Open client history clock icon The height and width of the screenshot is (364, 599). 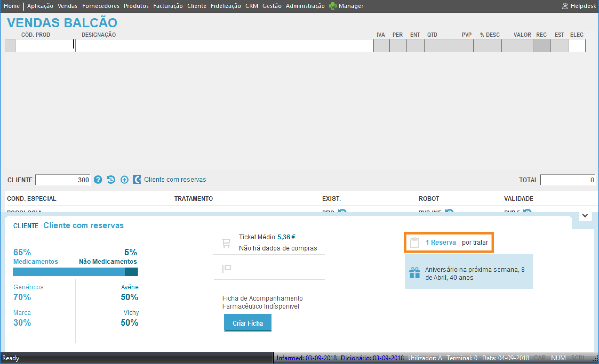[111, 180]
